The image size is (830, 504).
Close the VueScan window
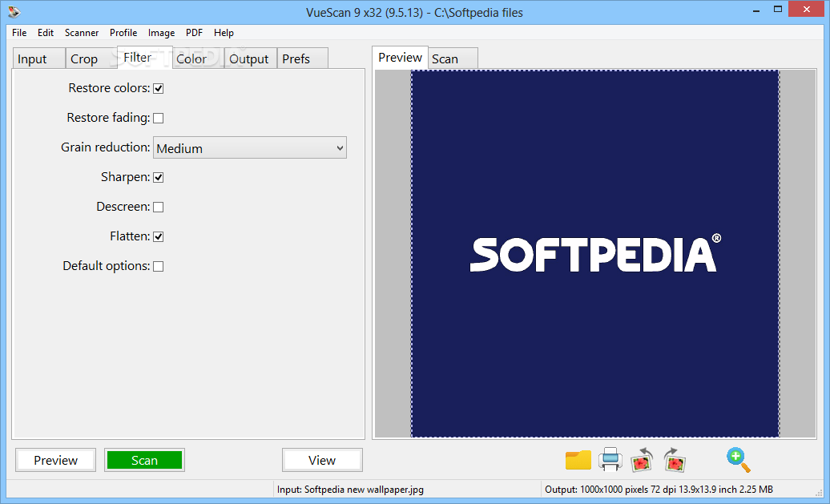807,10
